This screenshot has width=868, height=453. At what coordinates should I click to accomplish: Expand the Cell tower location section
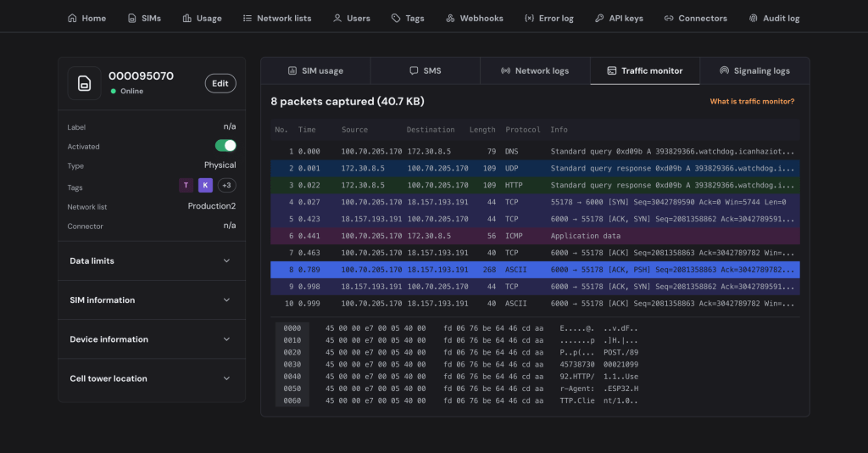(152, 379)
